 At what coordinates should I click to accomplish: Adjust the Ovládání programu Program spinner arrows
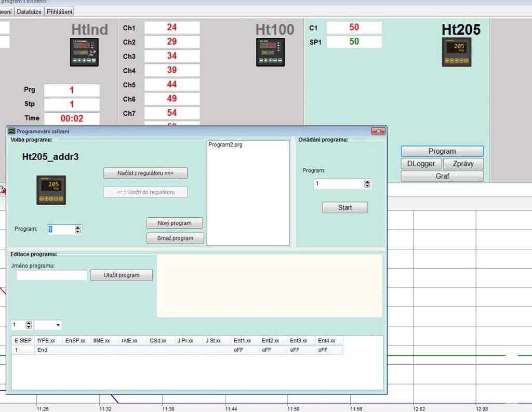367,183
